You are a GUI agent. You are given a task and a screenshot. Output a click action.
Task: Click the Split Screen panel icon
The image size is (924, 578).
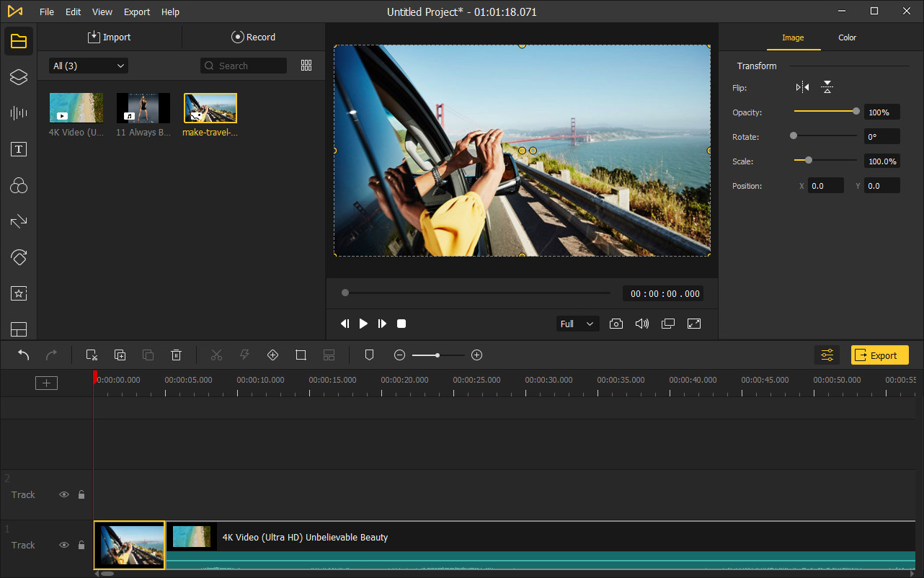click(18, 329)
